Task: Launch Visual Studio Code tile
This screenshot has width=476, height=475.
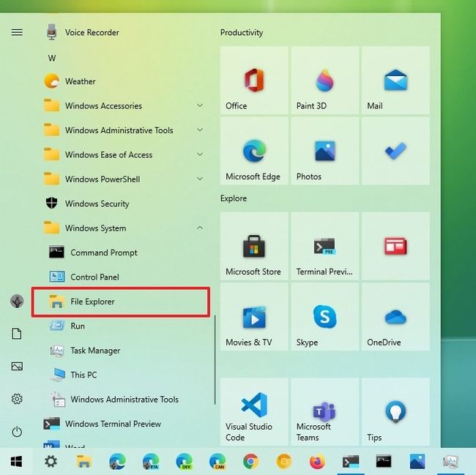Action: pyautogui.click(x=254, y=411)
